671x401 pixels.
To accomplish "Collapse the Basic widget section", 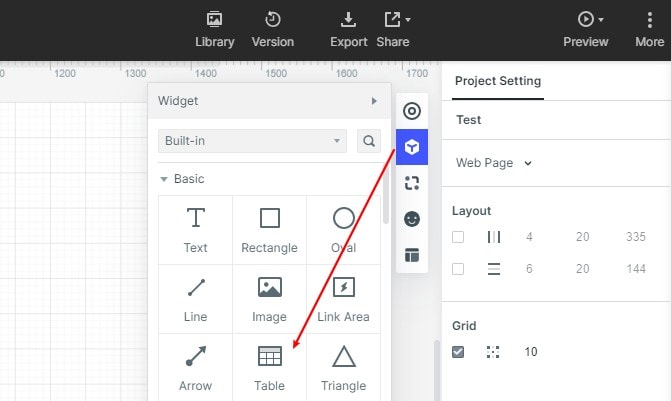I will point(164,180).
